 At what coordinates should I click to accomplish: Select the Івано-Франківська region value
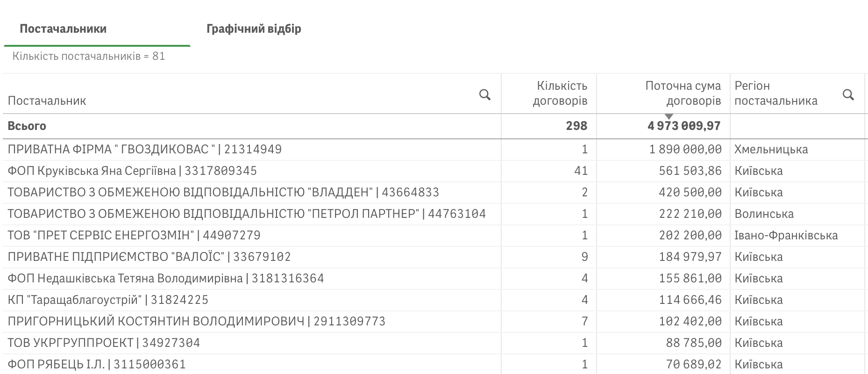pos(786,236)
